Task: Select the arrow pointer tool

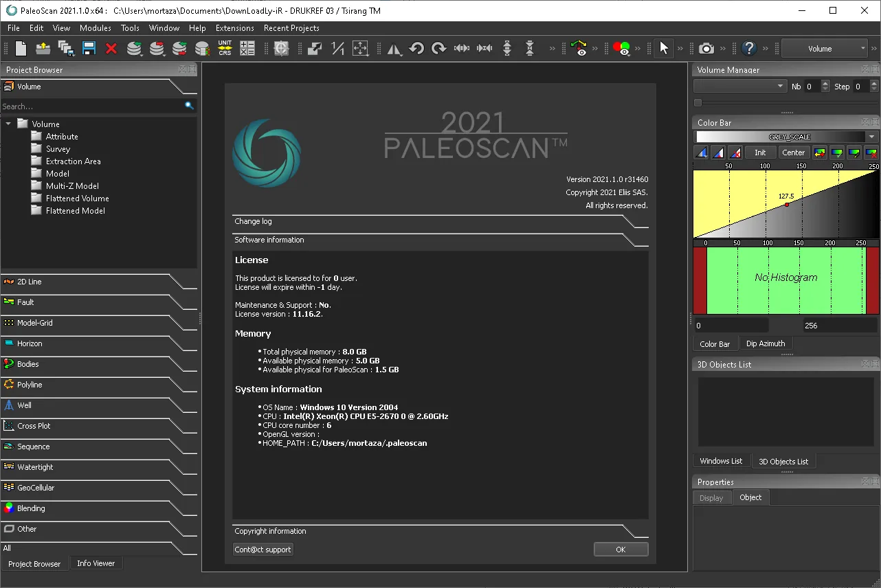Action: [663, 48]
